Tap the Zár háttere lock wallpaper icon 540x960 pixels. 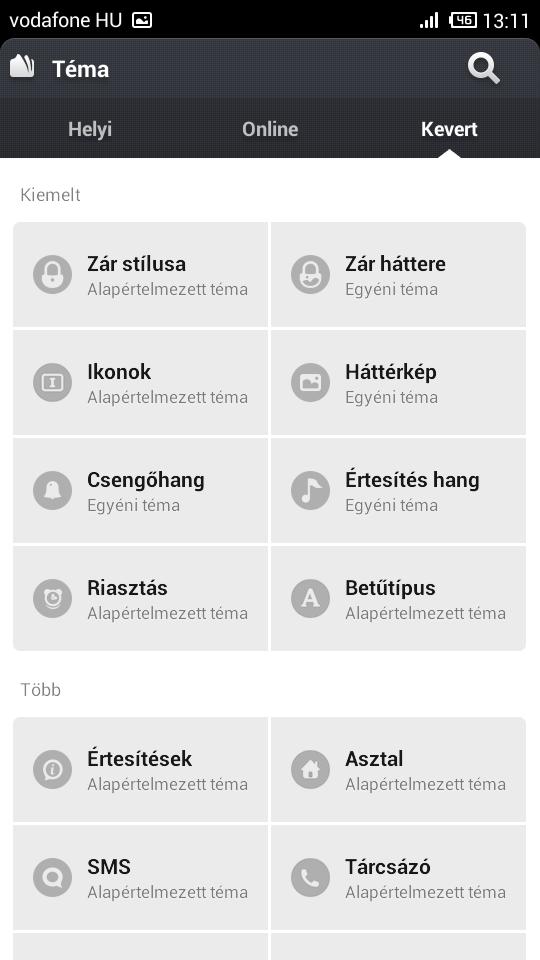(x=310, y=274)
